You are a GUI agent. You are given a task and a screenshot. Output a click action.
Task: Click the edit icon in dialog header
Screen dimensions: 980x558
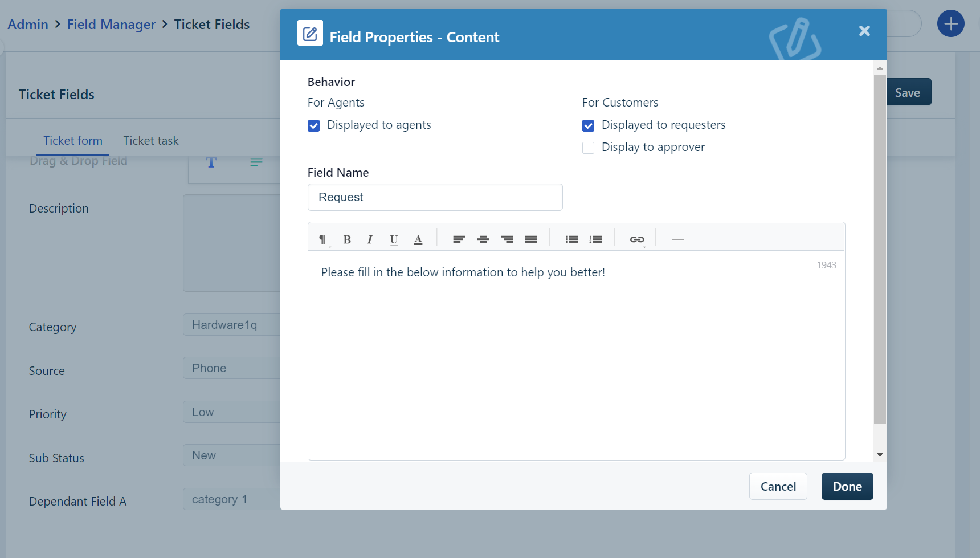310,33
